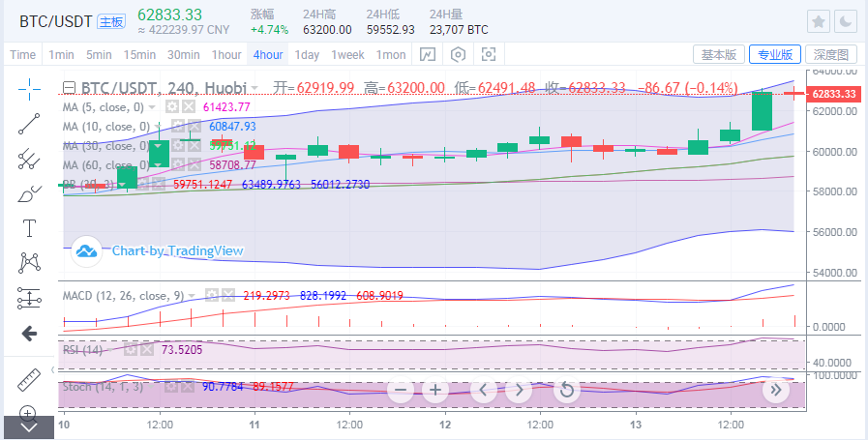The height and width of the screenshot is (440, 868).
Task: Open RSI (14) settings gear
Action: 130,349
